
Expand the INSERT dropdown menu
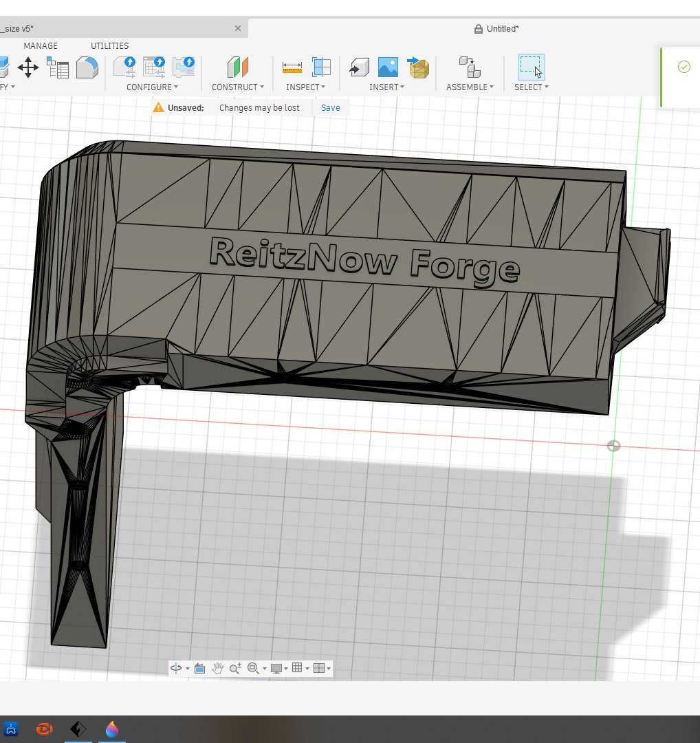[x=386, y=87]
